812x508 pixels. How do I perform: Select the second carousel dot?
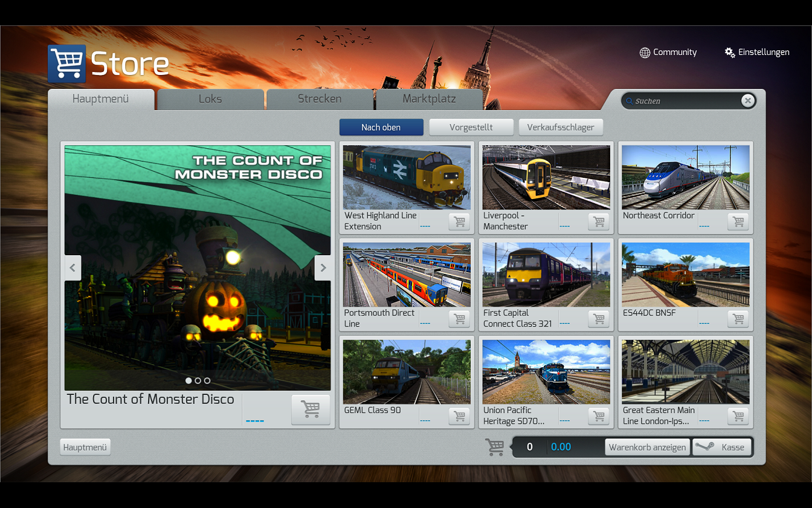tap(198, 381)
